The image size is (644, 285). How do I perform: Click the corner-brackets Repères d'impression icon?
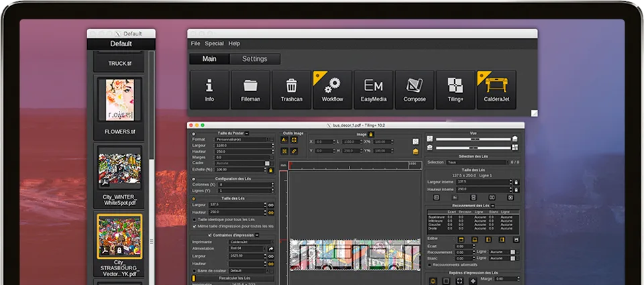point(460,281)
